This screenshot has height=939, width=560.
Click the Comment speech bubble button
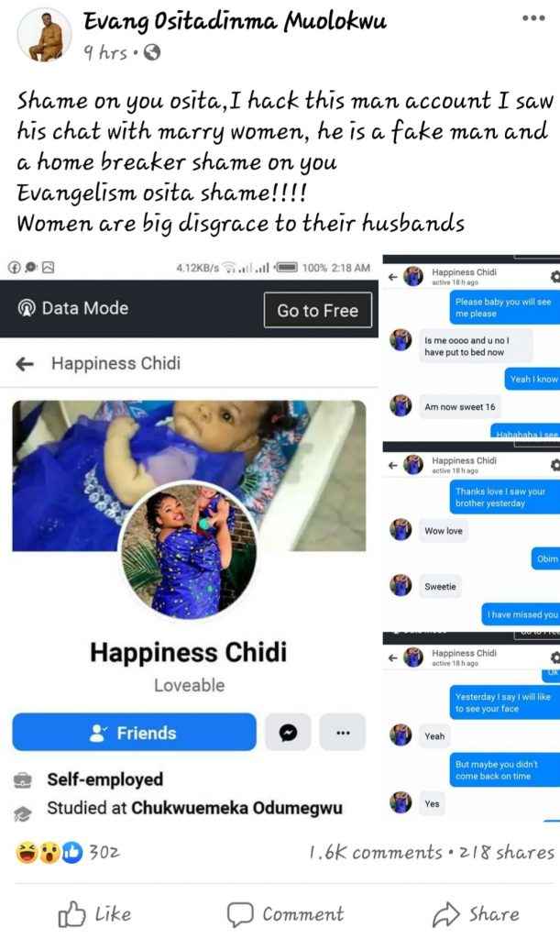(x=285, y=914)
